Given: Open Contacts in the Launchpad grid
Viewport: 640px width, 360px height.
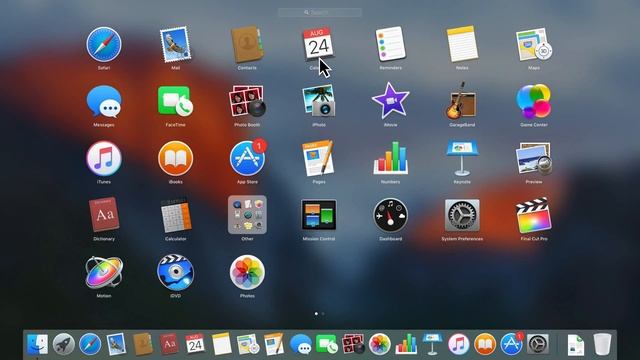Looking at the screenshot, I should [247, 44].
